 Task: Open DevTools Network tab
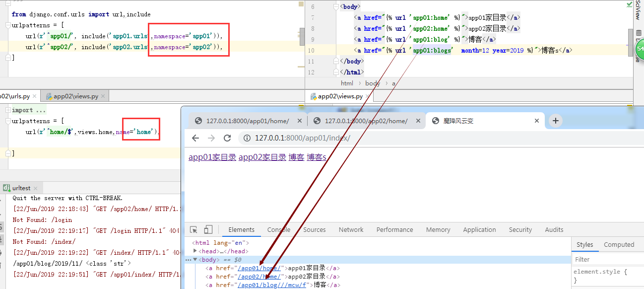(351, 229)
